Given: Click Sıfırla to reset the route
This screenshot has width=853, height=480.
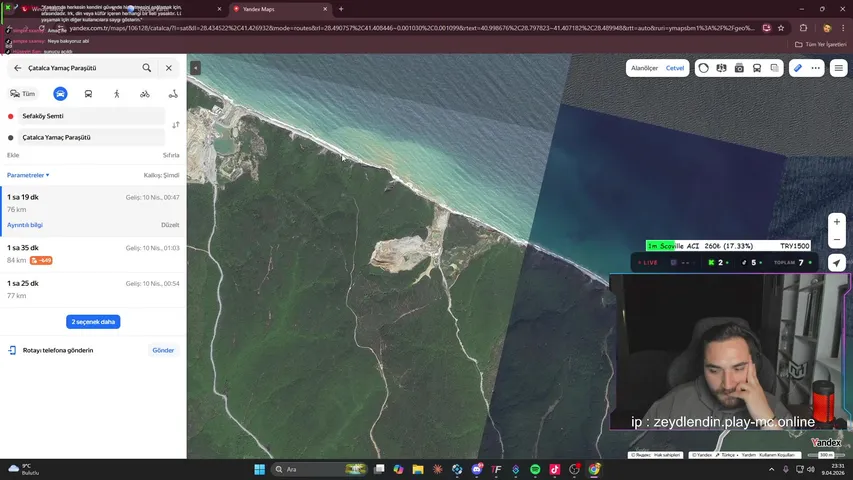Looking at the screenshot, I should click(x=171, y=155).
